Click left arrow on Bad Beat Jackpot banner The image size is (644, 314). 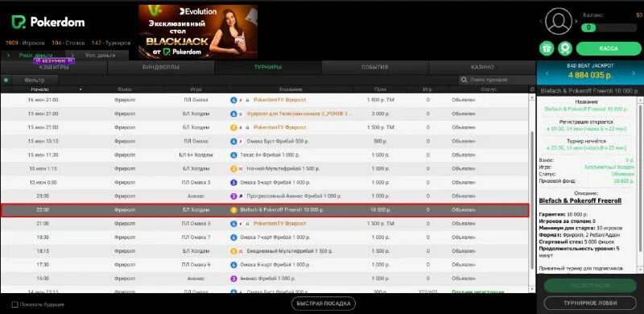tap(547, 73)
